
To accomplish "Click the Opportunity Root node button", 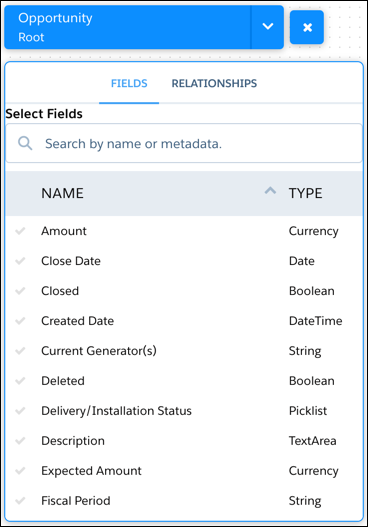I will (x=128, y=27).
